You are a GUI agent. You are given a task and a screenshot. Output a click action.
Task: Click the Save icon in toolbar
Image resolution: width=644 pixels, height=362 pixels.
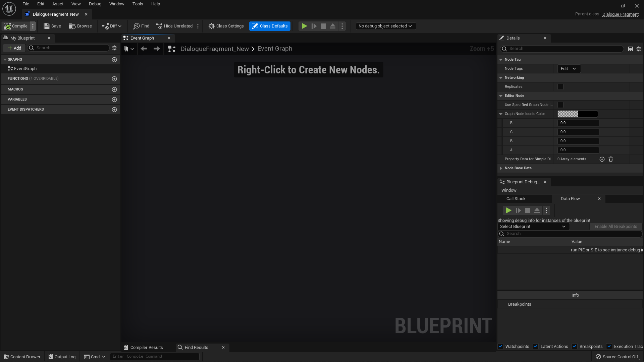[47, 26]
